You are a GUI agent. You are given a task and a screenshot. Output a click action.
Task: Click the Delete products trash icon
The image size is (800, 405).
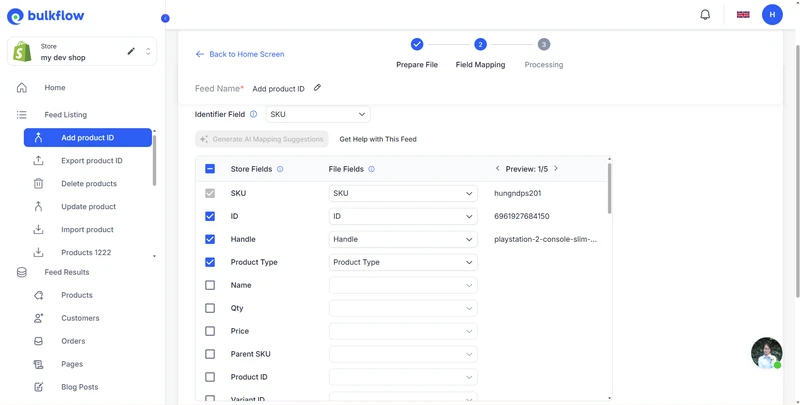point(38,184)
